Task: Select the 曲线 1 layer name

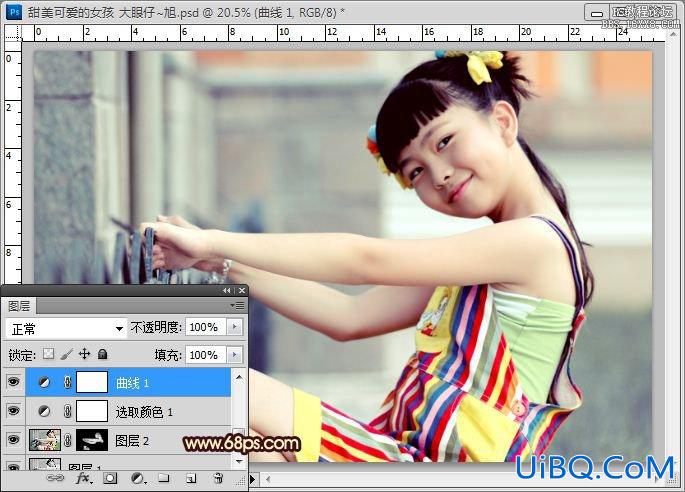Action: (132, 383)
